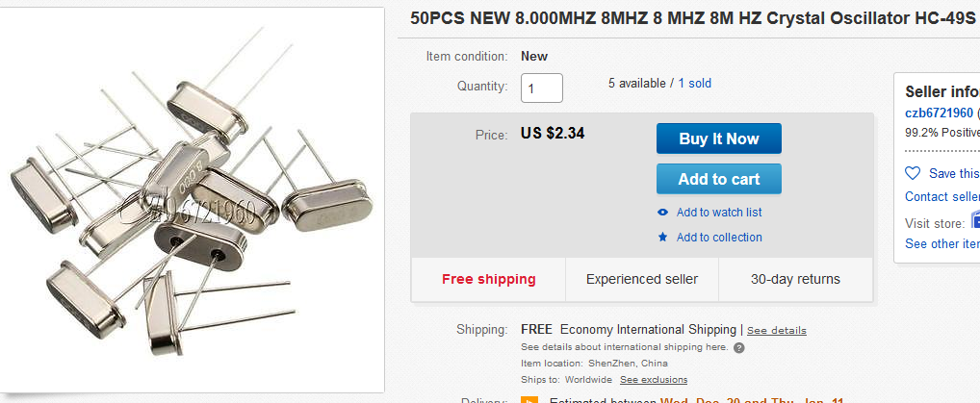Click the store icon next to Visit store

(974, 219)
